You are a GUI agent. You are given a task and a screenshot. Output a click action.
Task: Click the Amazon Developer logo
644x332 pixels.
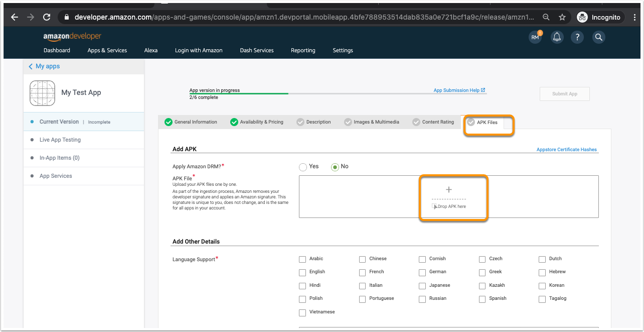pyautogui.click(x=72, y=36)
